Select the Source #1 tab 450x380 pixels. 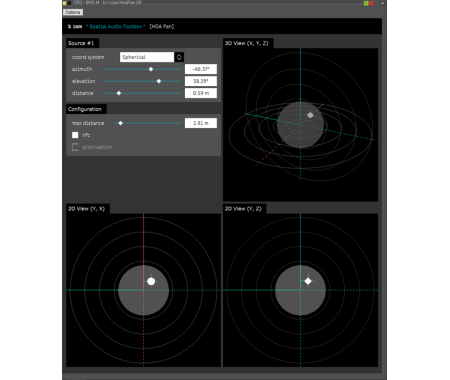point(82,43)
